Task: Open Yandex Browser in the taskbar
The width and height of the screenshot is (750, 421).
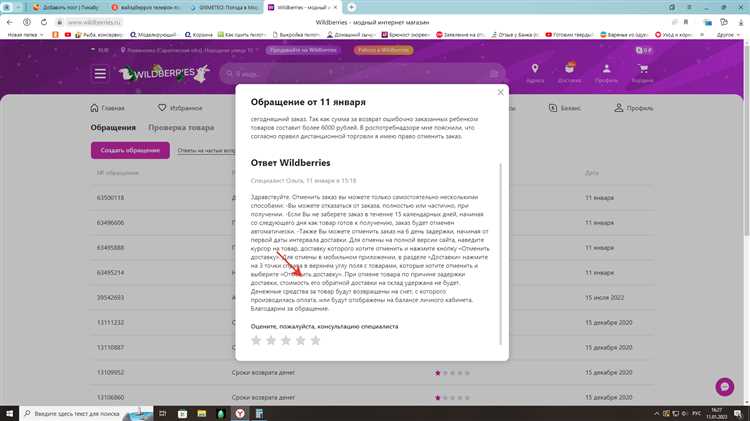Action: tap(240, 413)
